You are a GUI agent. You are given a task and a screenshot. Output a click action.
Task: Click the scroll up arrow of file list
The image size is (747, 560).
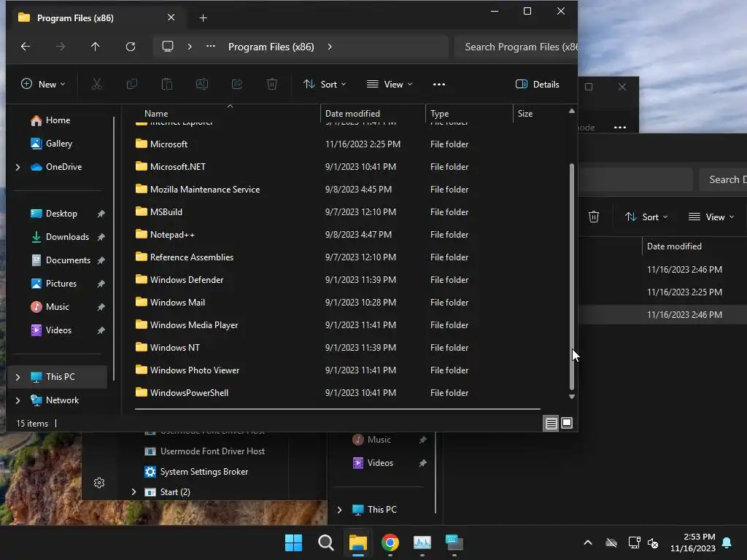[572, 111]
